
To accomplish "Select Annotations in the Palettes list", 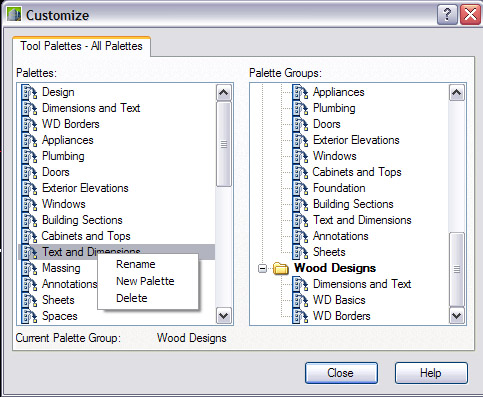I will [x=69, y=284].
